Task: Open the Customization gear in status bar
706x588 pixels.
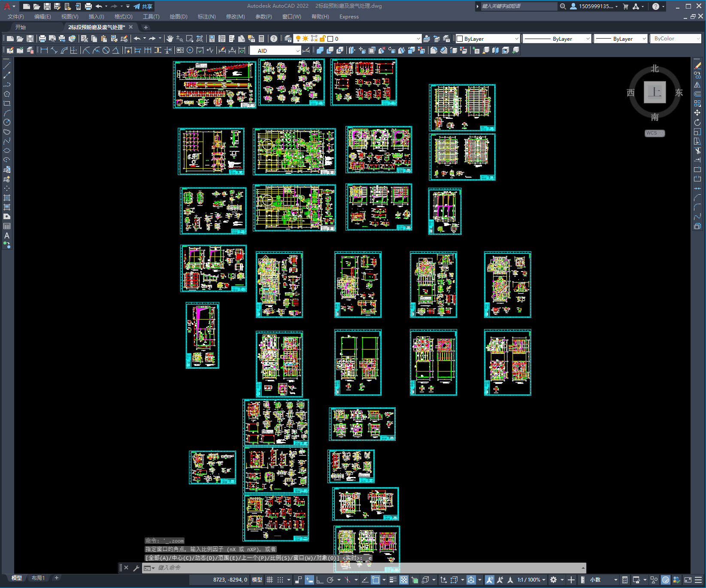Action: pos(553,580)
